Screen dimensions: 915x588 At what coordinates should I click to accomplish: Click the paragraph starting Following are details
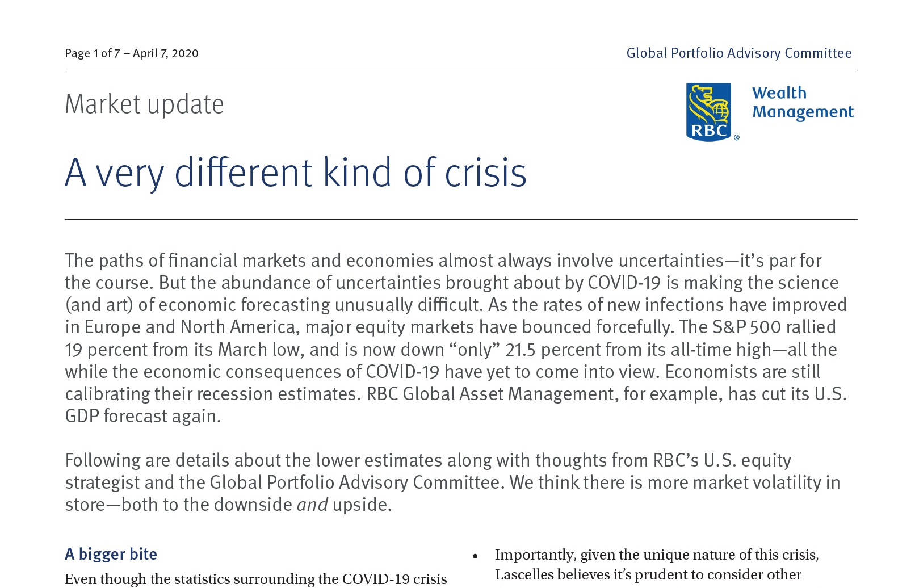[452, 482]
